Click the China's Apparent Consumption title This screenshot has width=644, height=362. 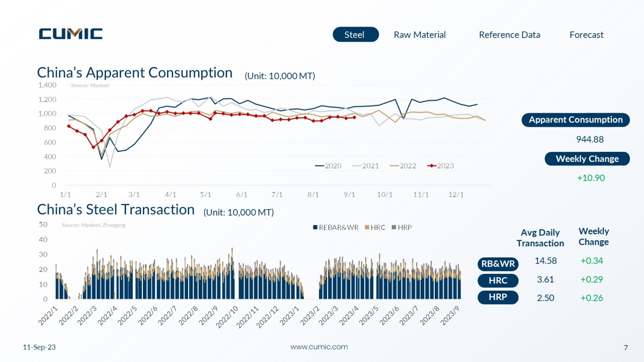(135, 73)
